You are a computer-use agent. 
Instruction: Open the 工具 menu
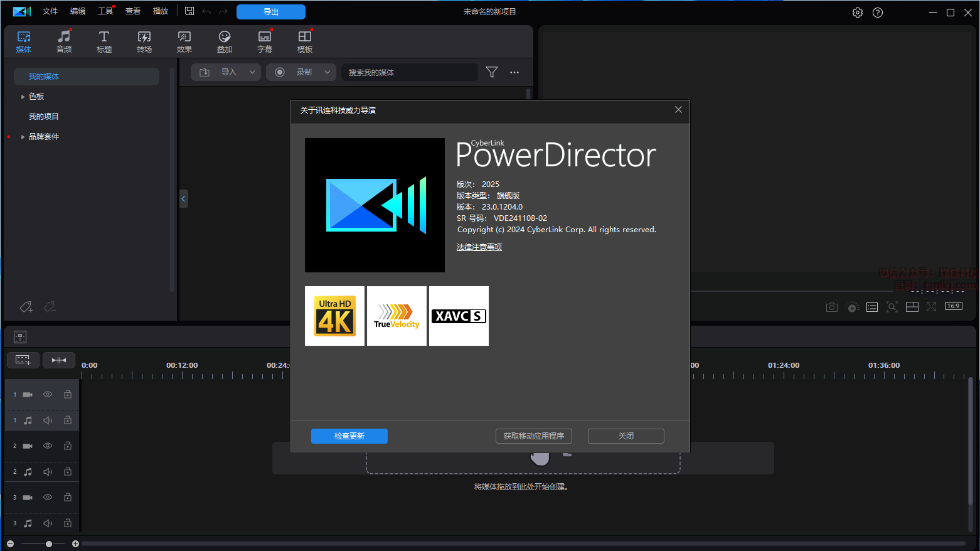coord(105,11)
